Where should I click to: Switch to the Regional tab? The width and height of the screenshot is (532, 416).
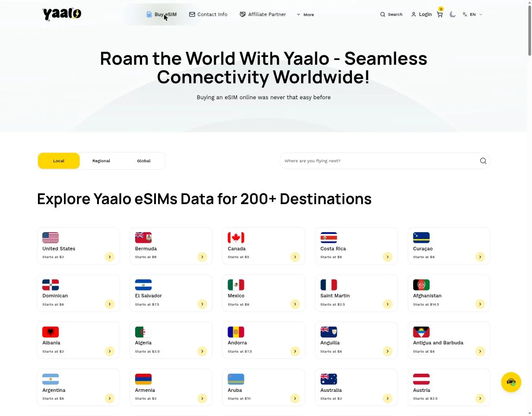click(101, 161)
